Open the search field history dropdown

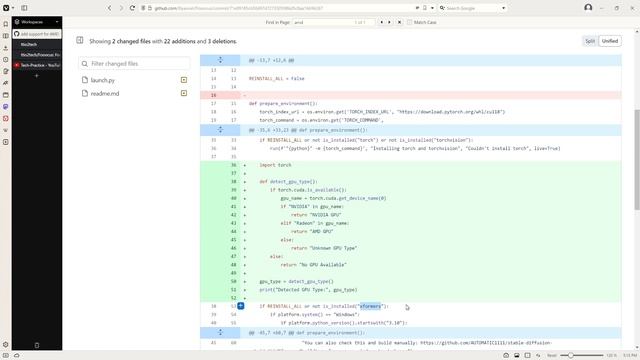click(x=503, y=8)
